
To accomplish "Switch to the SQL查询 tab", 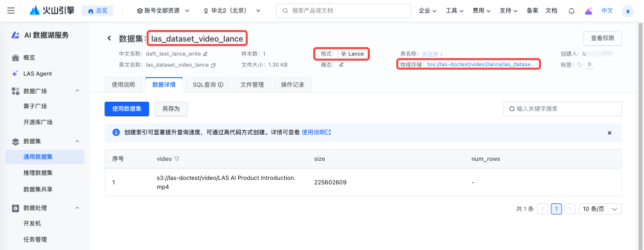I will [208, 85].
